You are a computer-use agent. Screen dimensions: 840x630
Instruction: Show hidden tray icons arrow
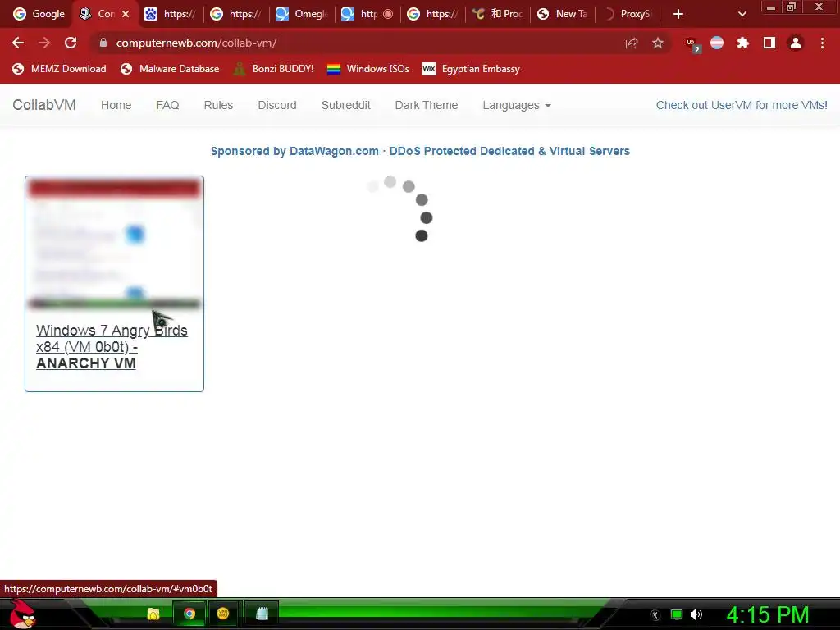tap(655, 615)
